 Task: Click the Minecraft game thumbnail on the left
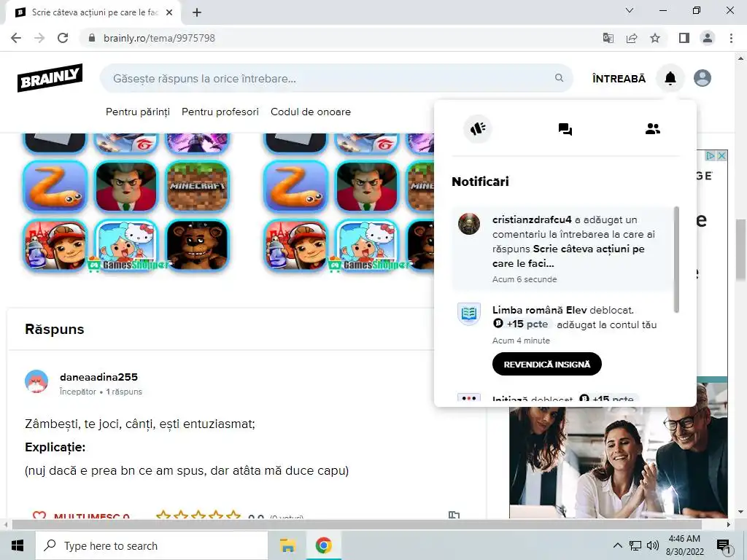click(x=197, y=187)
